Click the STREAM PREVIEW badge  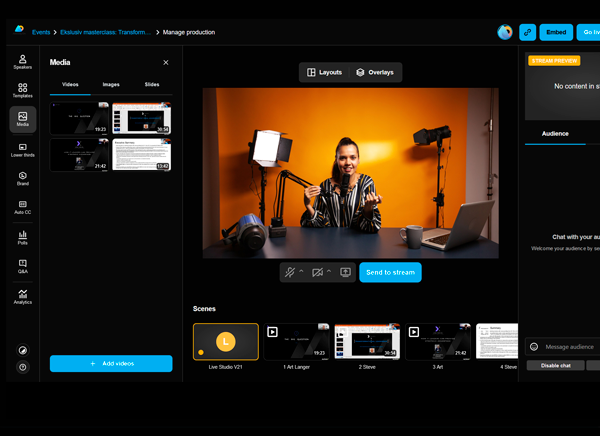(x=554, y=61)
